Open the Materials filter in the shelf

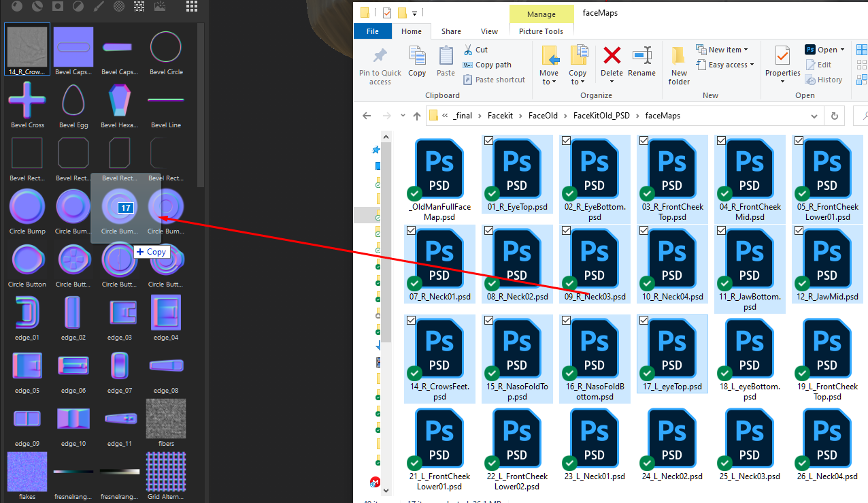pyautogui.click(x=16, y=6)
